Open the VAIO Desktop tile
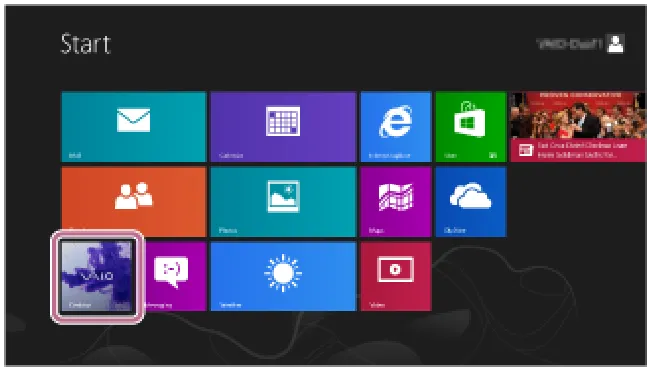This screenshot has height=370, width=650. (x=97, y=276)
